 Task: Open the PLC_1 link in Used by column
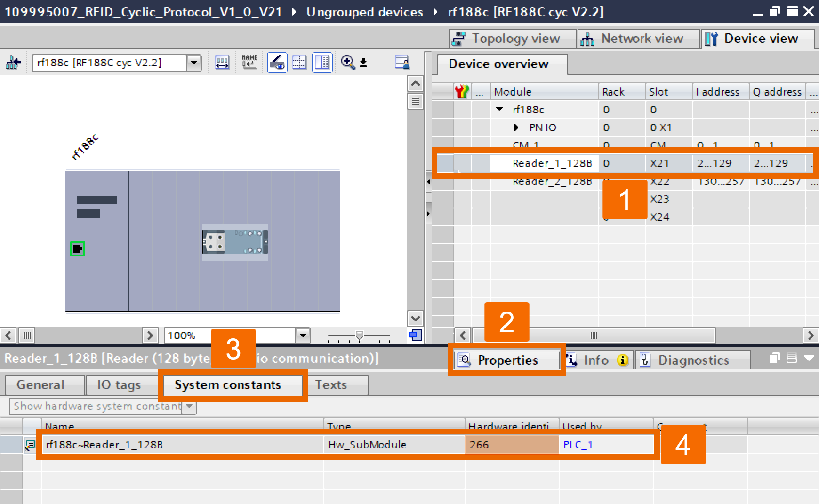pyautogui.click(x=578, y=445)
